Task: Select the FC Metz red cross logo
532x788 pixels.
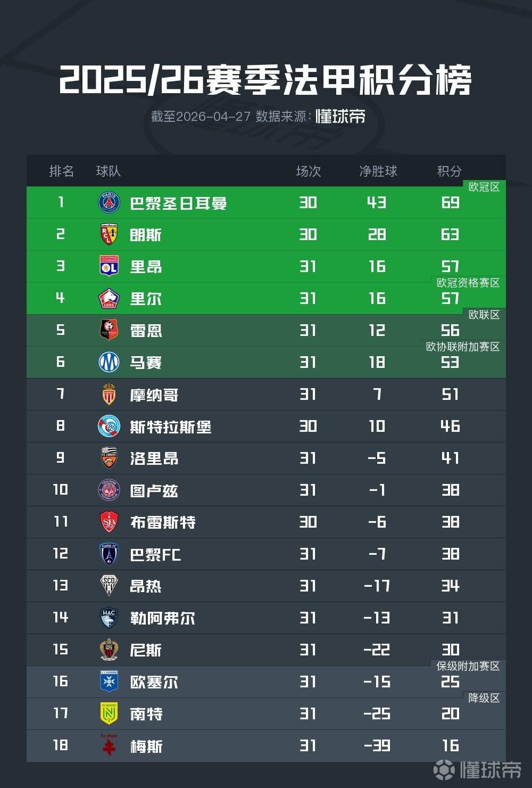Action: (x=109, y=745)
